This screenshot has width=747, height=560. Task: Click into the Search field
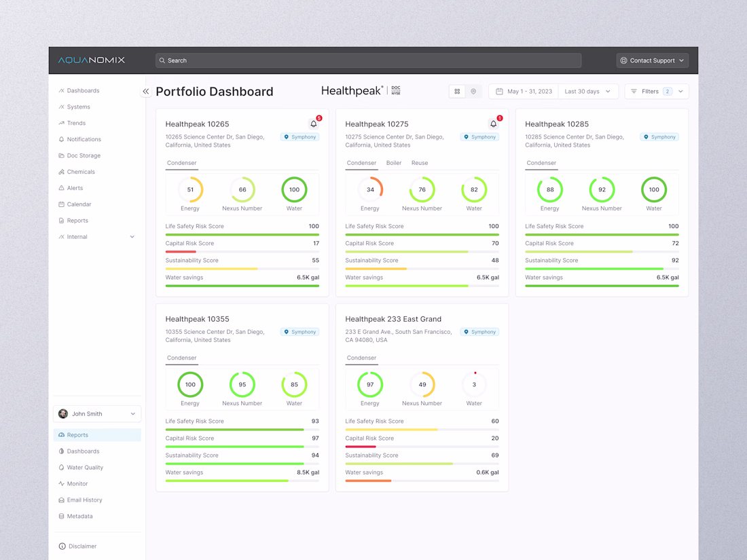[x=368, y=60]
